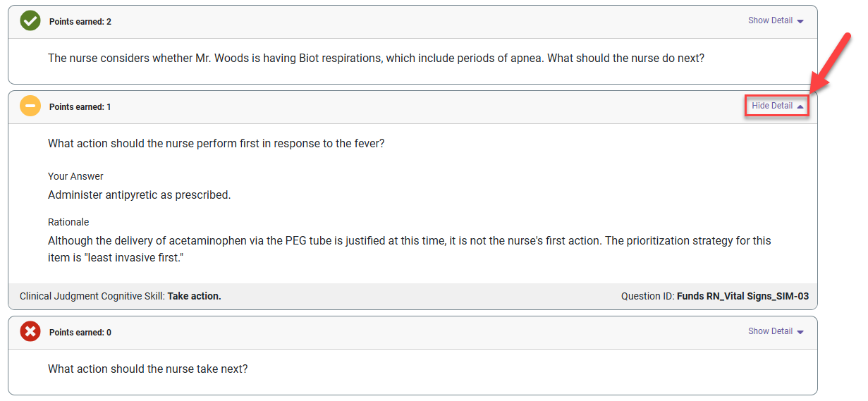Click the answer 'Administer antipyretic as prescribed.'
The image size is (868, 401).
pyautogui.click(x=140, y=195)
